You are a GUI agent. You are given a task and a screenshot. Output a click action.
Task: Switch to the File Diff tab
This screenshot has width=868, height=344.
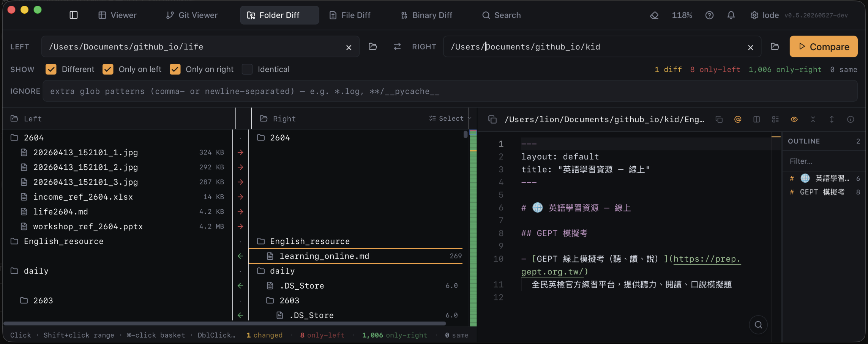[x=350, y=15]
